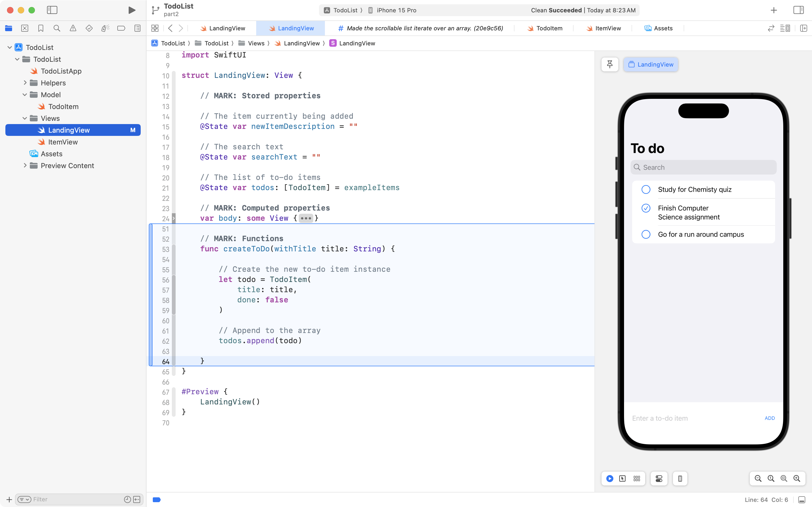Open the Test navigator diamond icon

click(89, 28)
